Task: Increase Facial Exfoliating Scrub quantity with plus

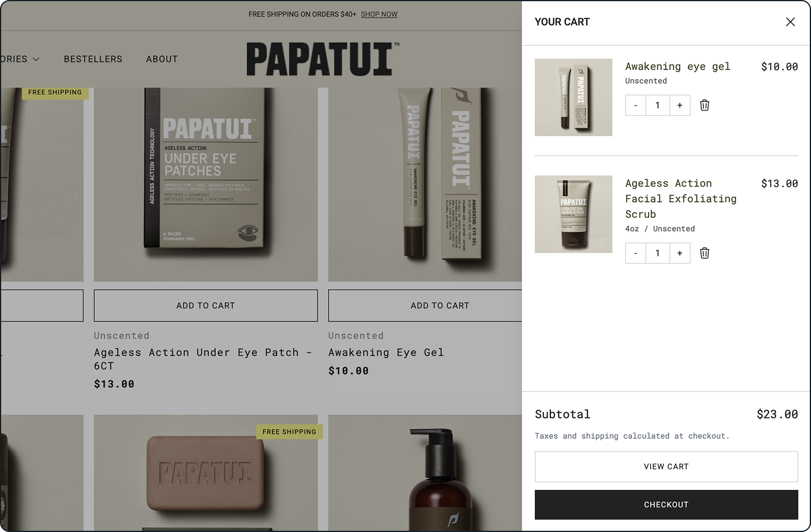Action: coord(680,253)
